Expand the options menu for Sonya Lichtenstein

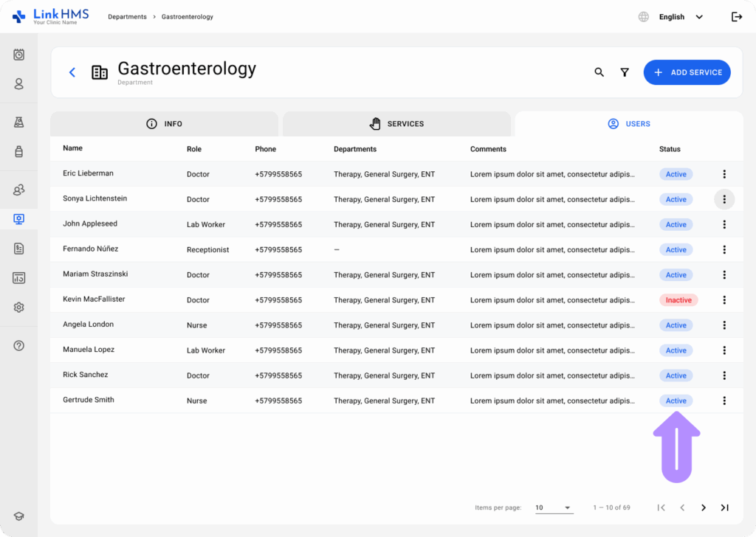tap(724, 199)
